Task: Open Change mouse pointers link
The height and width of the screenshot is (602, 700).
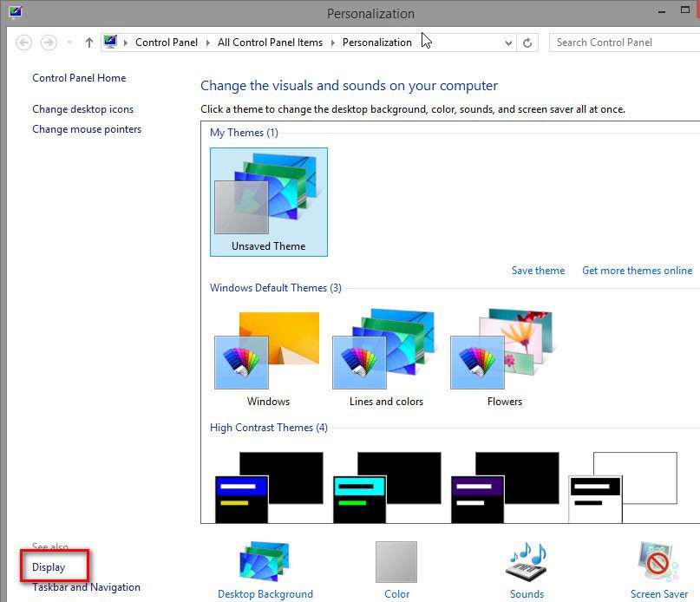Action: point(87,129)
